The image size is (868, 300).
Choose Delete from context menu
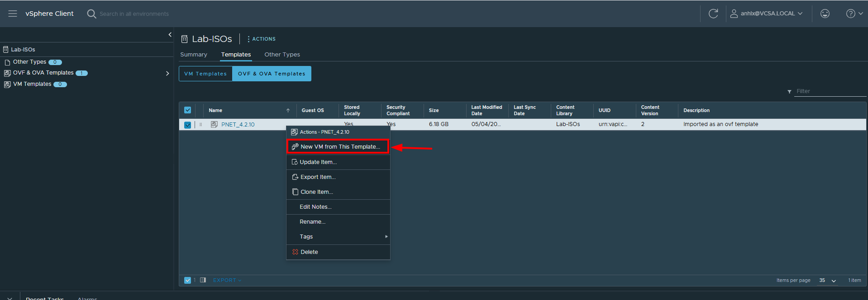tap(338, 252)
